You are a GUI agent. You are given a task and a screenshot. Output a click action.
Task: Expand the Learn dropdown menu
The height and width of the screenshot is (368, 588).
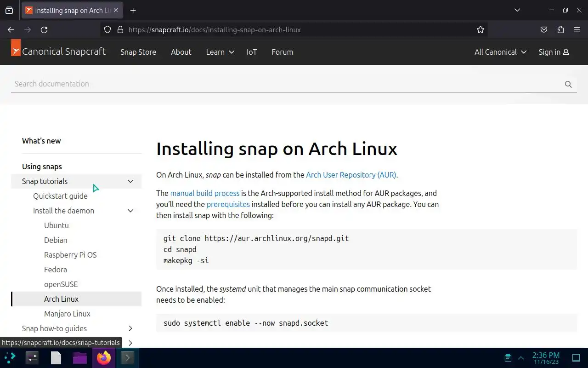coord(220,52)
